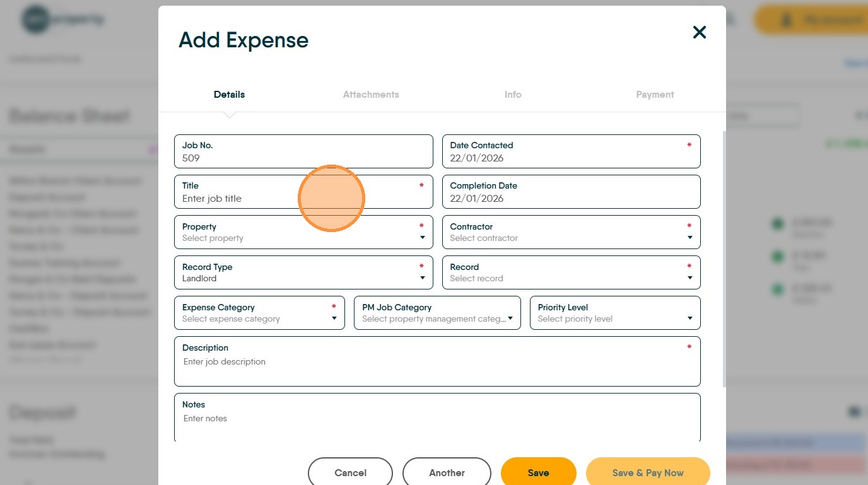Select the Details tab
The height and width of the screenshot is (485, 868).
[x=229, y=95]
